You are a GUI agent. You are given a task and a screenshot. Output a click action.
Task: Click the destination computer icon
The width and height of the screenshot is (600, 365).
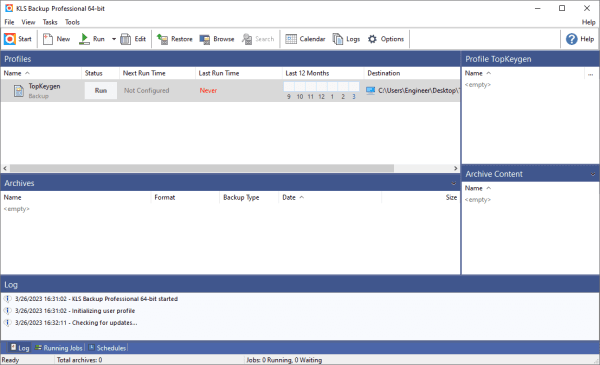coord(370,90)
